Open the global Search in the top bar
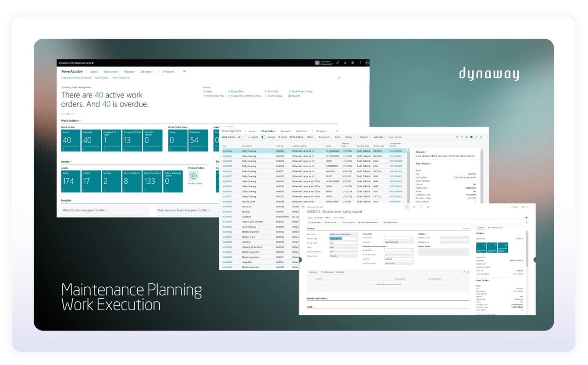 [337, 62]
